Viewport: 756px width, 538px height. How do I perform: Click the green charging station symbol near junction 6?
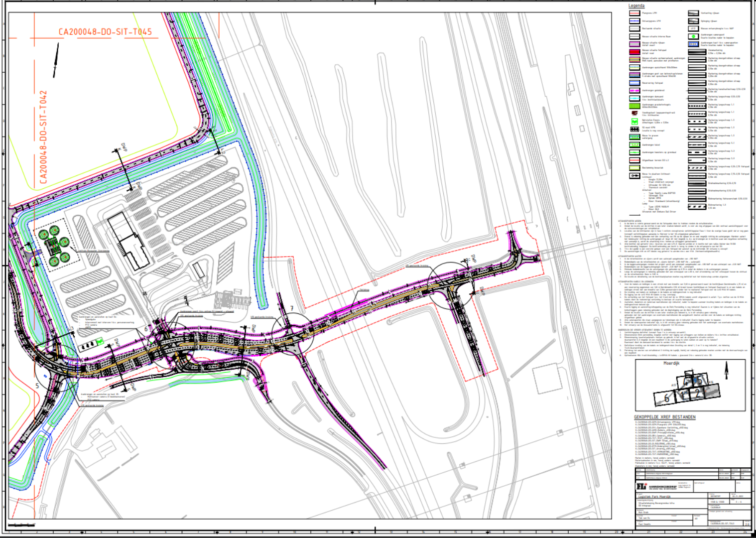[x=100, y=341]
